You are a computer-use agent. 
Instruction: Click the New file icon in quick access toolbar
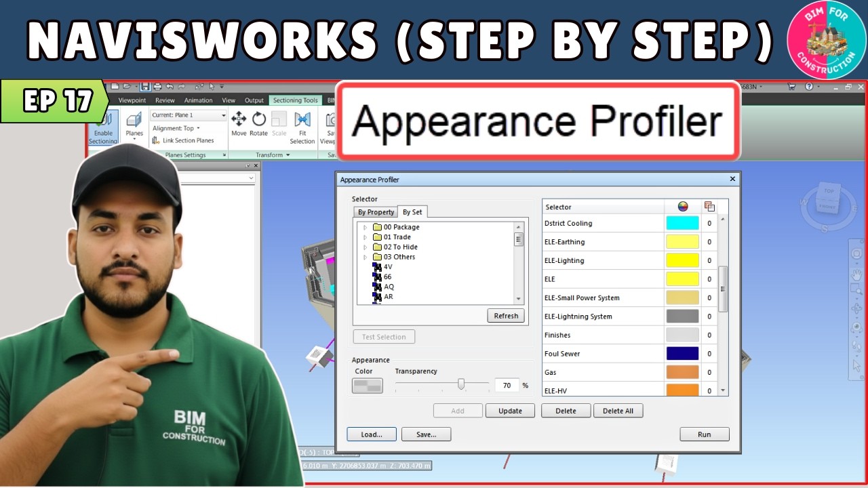[115, 86]
